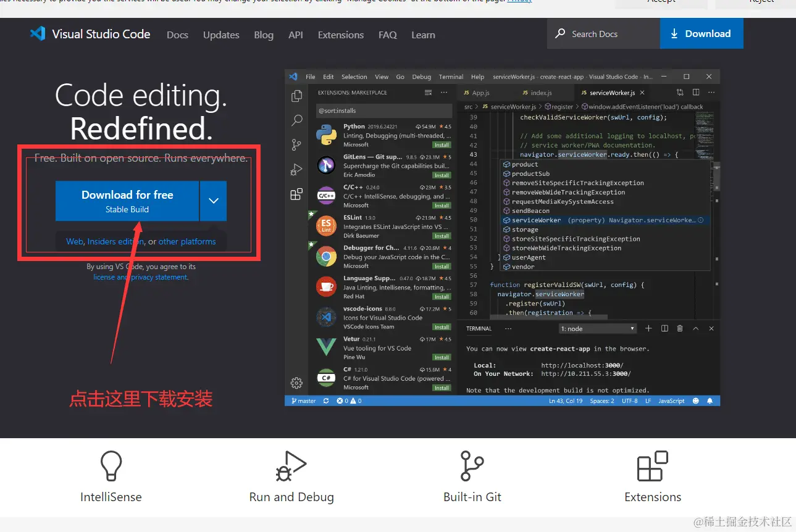Click the notification bell in the status bar

click(x=710, y=401)
